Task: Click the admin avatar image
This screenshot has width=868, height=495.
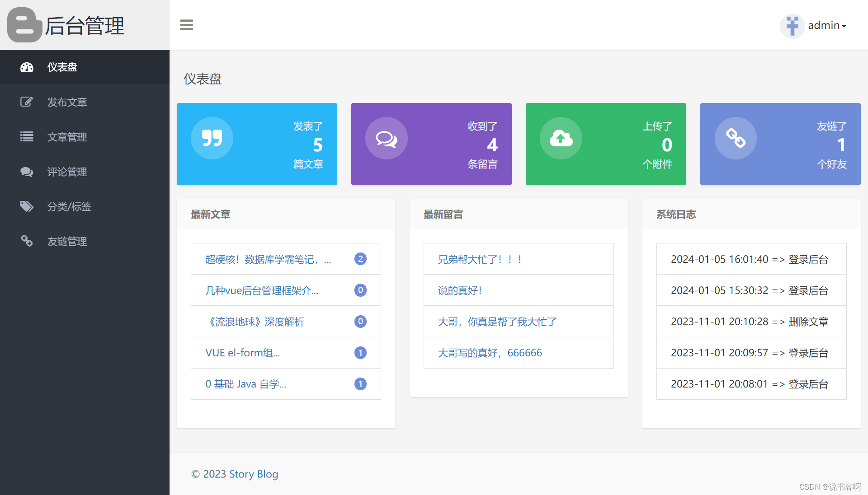Action: click(x=792, y=25)
